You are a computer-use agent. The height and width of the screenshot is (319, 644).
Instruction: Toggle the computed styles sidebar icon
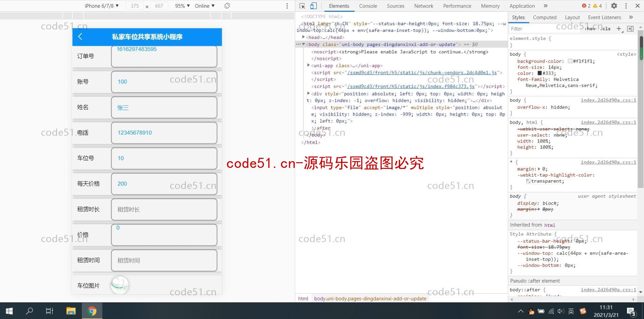[630, 28]
